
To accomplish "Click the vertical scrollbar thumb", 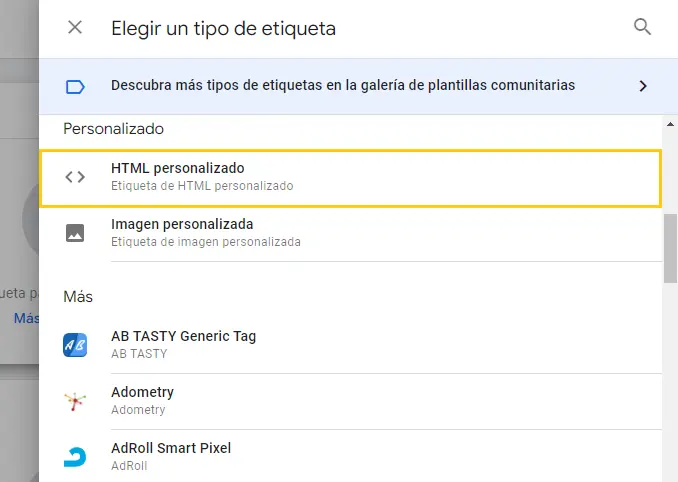I will click(670, 249).
